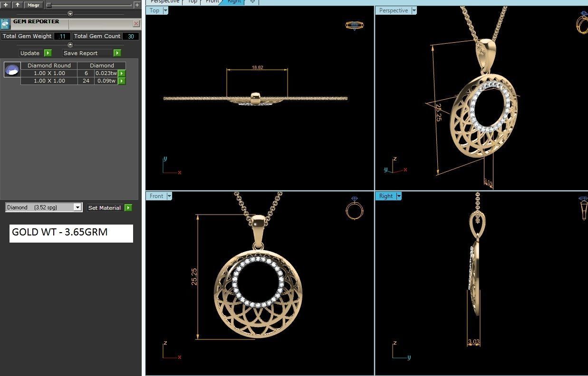
Task: Click the green arrow in the 0.09tw row
Action: pyautogui.click(x=122, y=81)
